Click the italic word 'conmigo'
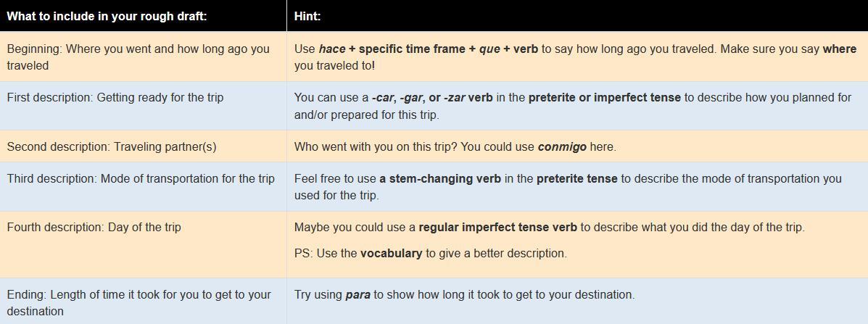Screen dimensions: 868x324 coord(562,147)
